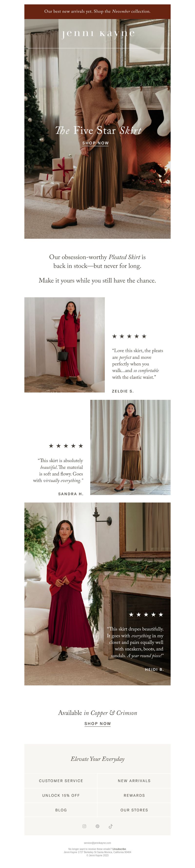Image resolution: width=195 pixels, height=868 pixels.
Task: Open New Arrivals footer link
Action: coord(134,781)
